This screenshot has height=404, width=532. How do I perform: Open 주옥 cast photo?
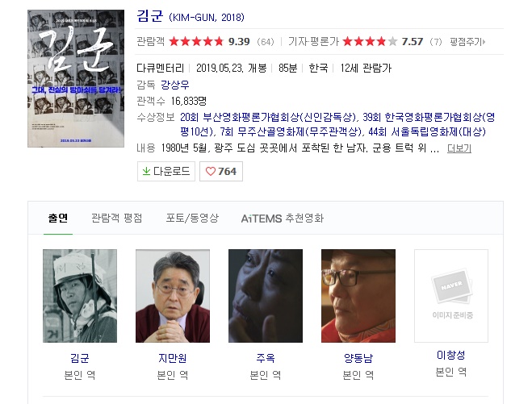(x=266, y=296)
